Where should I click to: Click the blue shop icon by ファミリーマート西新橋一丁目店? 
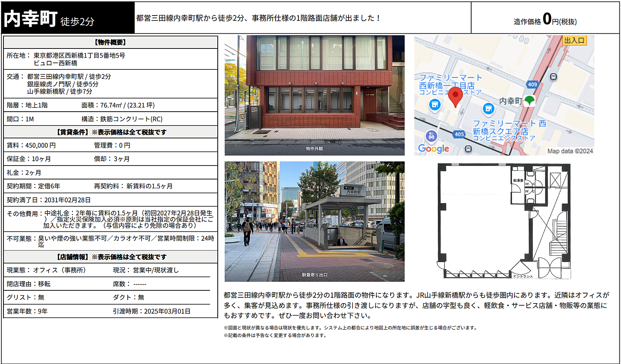tap(435, 105)
